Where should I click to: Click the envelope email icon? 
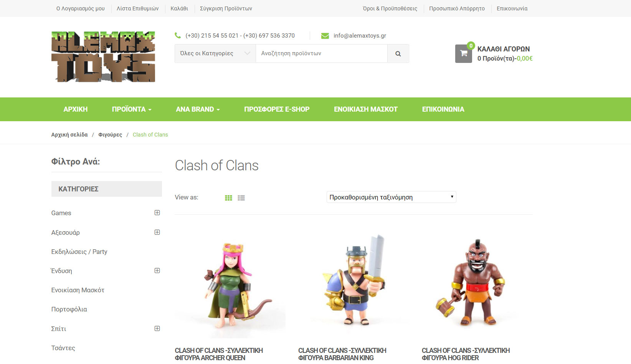[325, 36]
